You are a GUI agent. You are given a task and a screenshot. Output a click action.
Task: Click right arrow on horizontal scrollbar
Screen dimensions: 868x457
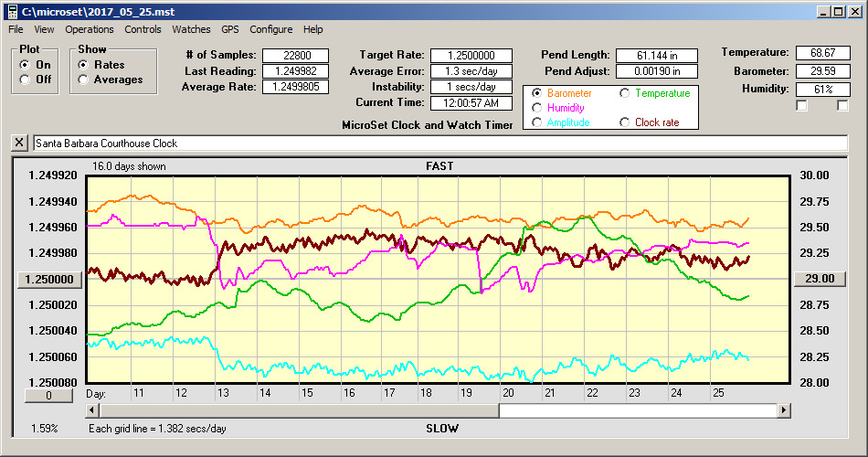click(783, 410)
